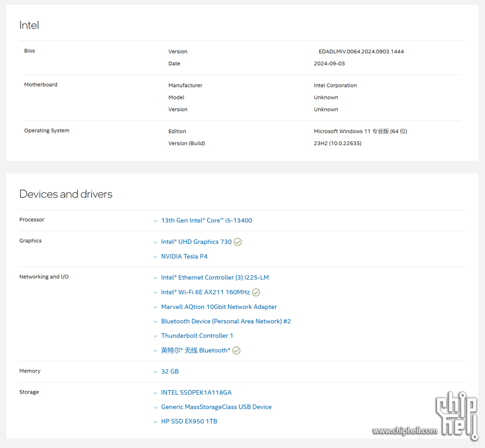Click the Memory category label
485x448 pixels.
[30, 371]
